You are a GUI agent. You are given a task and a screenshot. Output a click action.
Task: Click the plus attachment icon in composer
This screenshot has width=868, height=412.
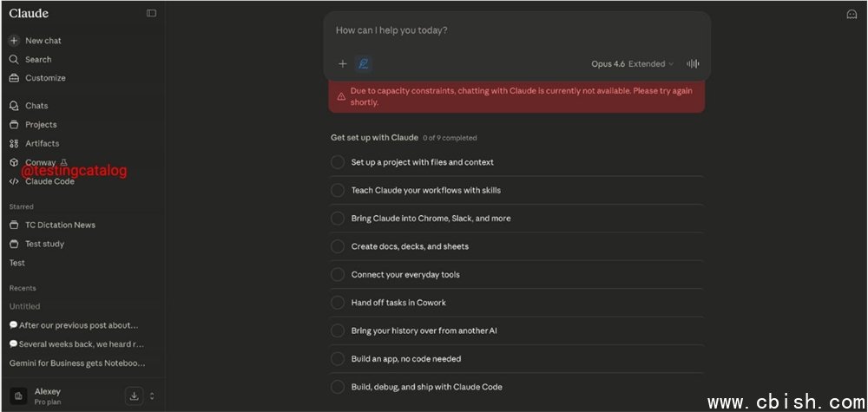(342, 63)
